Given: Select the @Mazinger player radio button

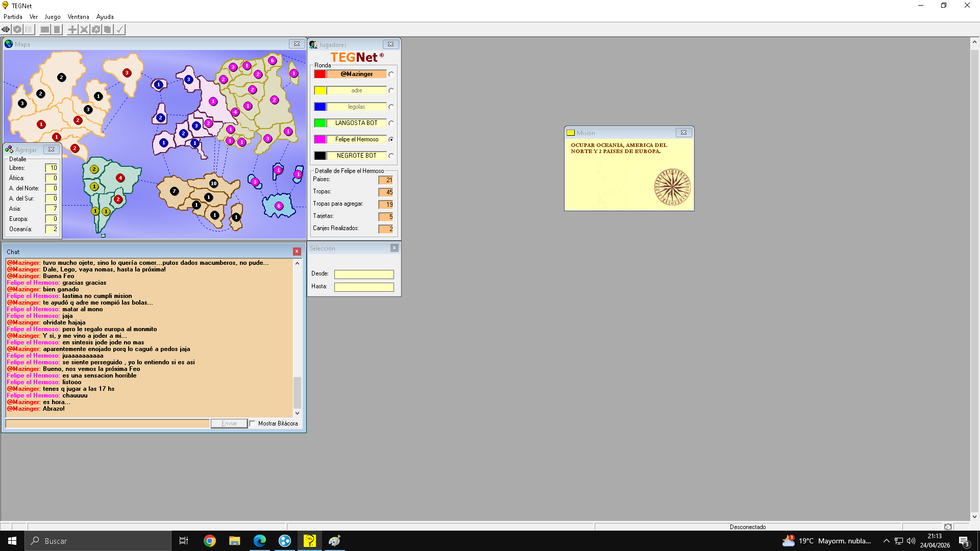Looking at the screenshot, I should point(391,74).
